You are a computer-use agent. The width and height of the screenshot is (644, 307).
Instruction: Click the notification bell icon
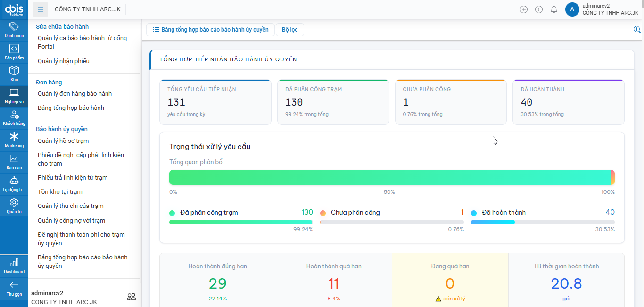click(554, 9)
